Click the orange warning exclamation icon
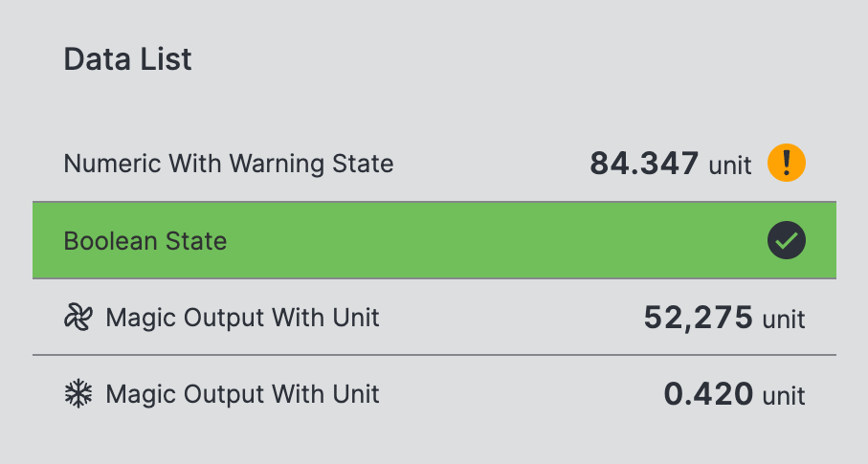868x464 pixels. 787,165
